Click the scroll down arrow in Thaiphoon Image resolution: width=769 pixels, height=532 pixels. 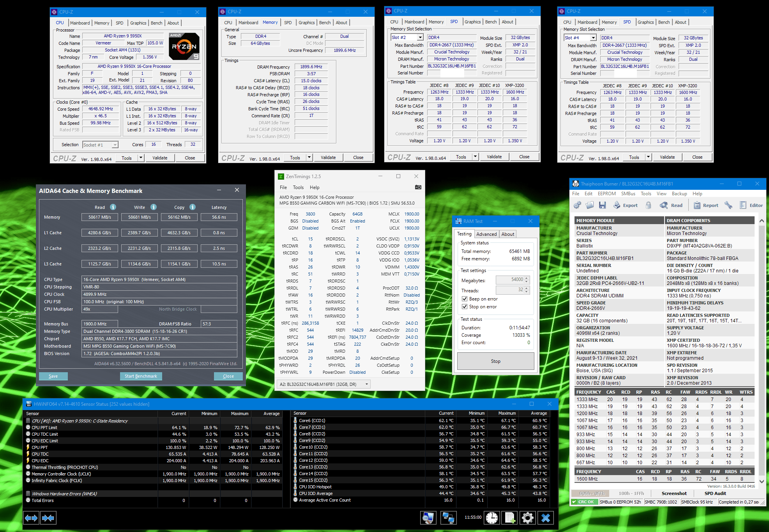[762, 481]
